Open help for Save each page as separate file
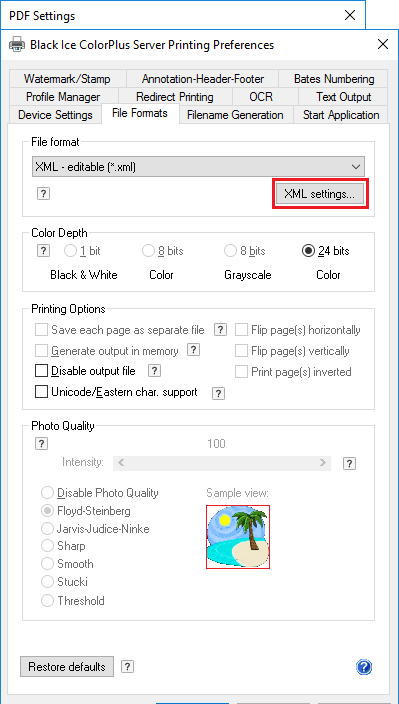Viewport: 399px width, 704px height. click(x=220, y=330)
